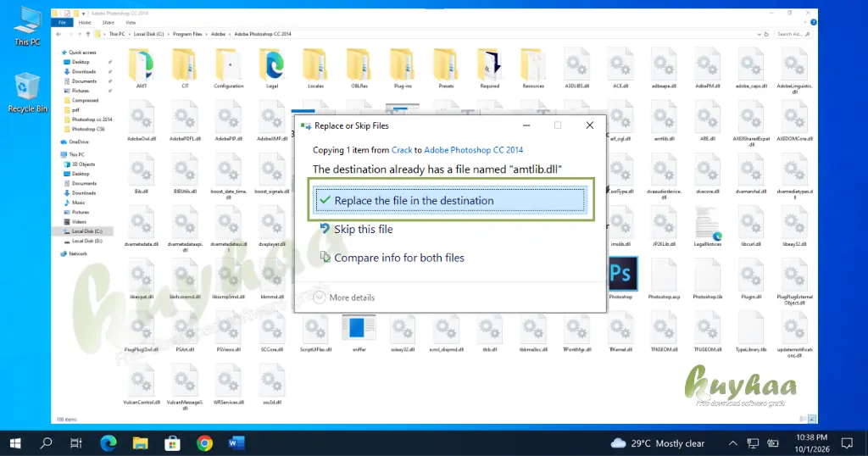This screenshot has width=868, height=456.
Task: Select the Required folder
Action: 489,69
